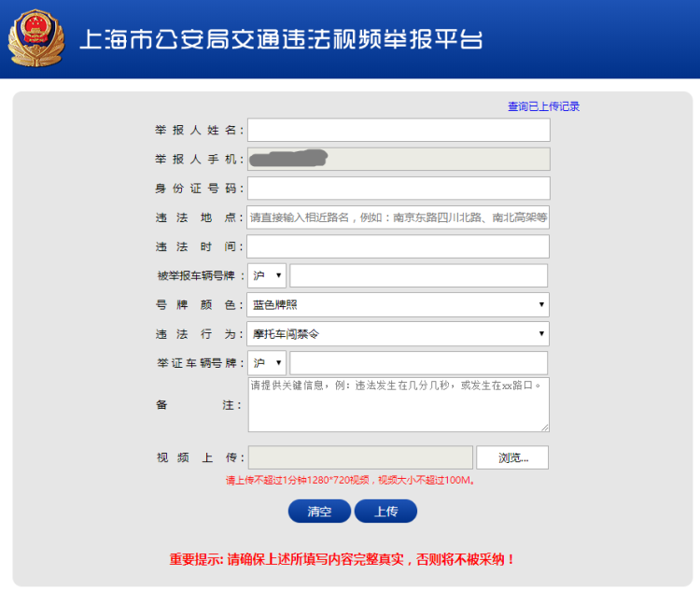Viewport: 700px width, 589px height.
Task: Select the 违法时间 input field
Action: [399, 246]
